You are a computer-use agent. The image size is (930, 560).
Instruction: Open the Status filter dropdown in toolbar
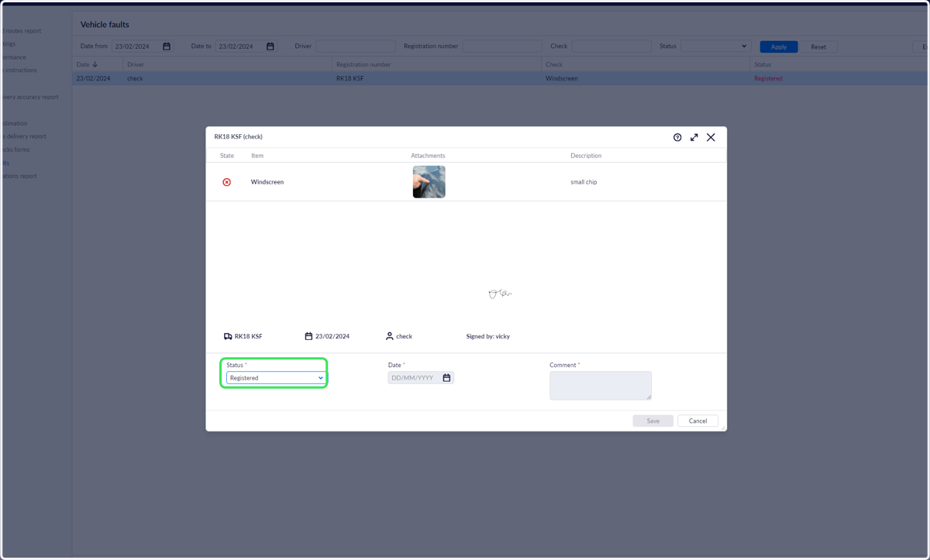(x=715, y=46)
